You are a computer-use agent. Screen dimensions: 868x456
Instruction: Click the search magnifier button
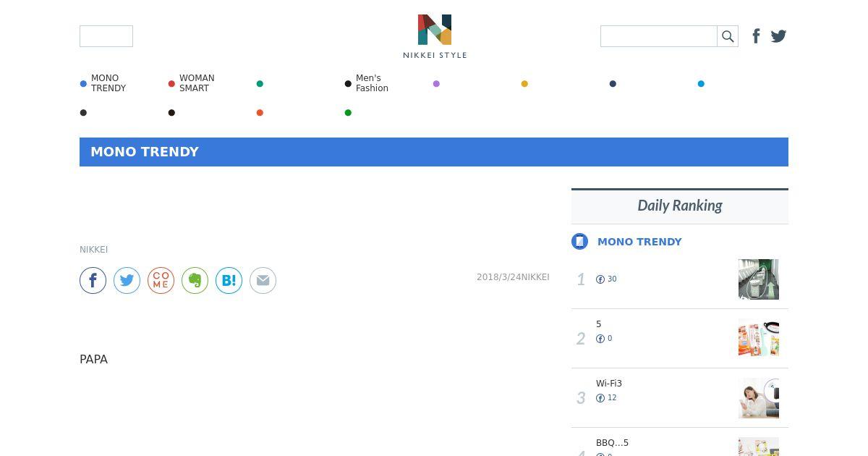(728, 36)
